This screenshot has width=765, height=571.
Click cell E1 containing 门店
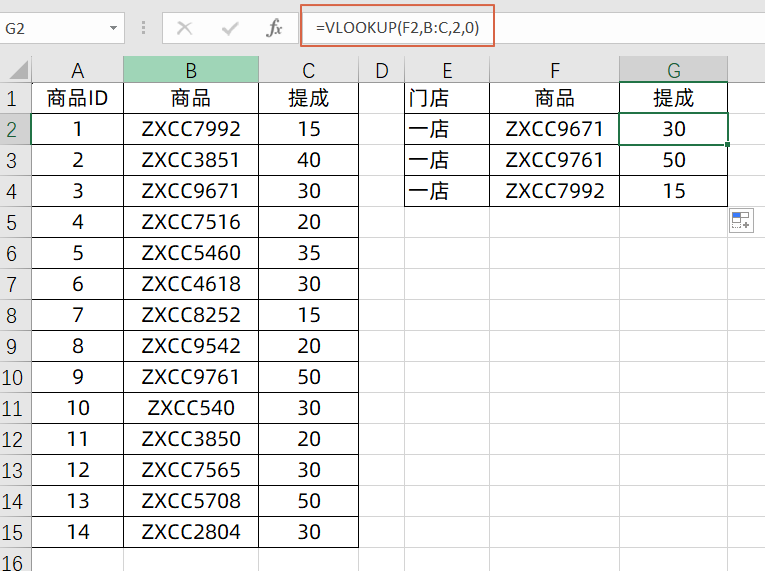(447, 98)
